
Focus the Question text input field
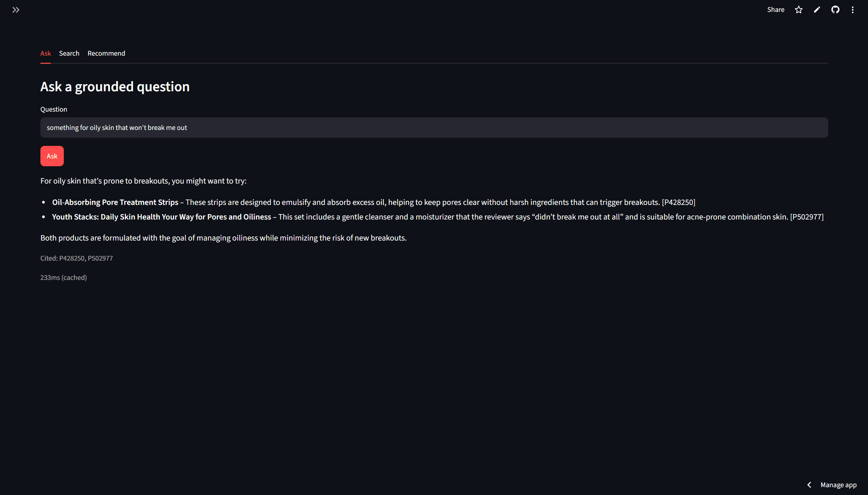pyautogui.click(x=434, y=128)
